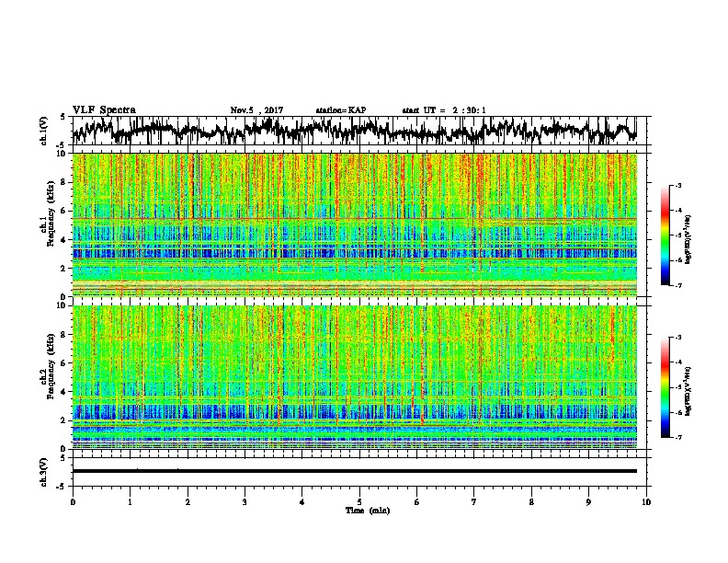Click time axis tick label "5"
Screen dimensions: 728x563
[x=359, y=502]
